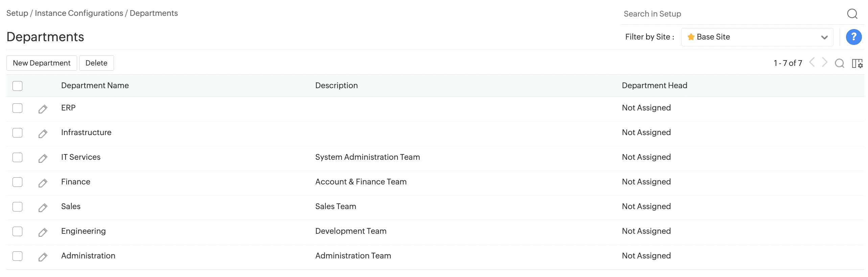Open the blue help question mark icon
This screenshot has height=277, width=868.
[853, 37]
